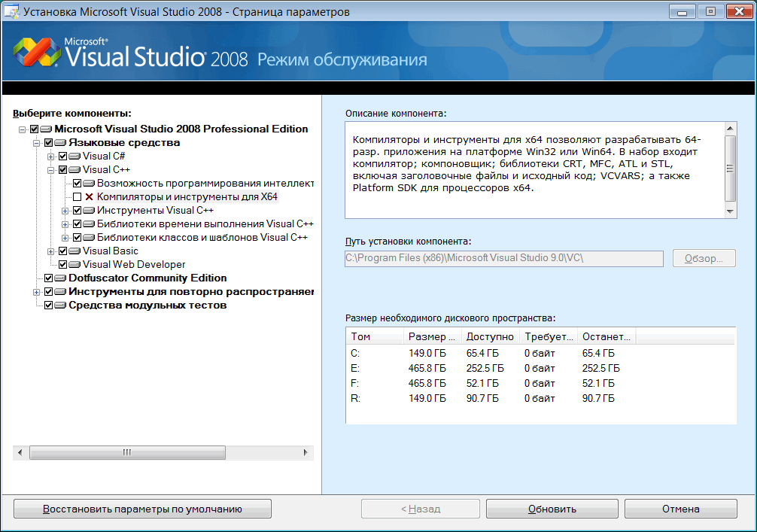Image resolution: width=757 pixels, height=532 pixels.
Task: Click the drive icon next to Dotfuscator Community Edition
Action: pyautogui.click(x=60, y=278)
